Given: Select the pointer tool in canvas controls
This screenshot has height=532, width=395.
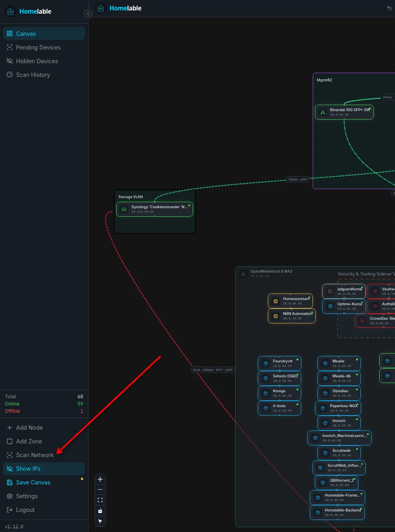Looking at the screenshot, I should pos(100,521).
